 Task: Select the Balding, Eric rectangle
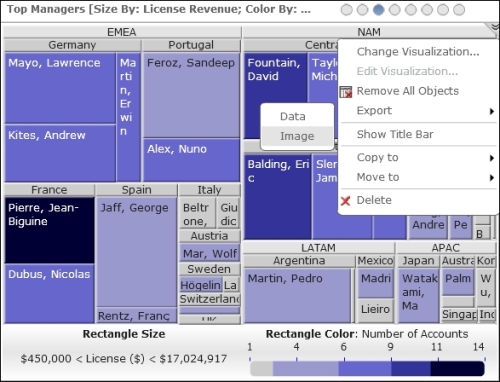(278, 197)
